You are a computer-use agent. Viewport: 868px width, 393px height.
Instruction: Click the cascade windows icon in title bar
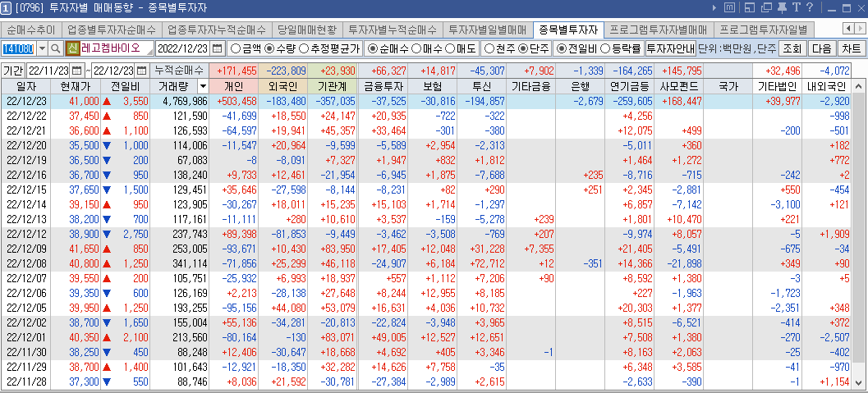click(767, 7)
